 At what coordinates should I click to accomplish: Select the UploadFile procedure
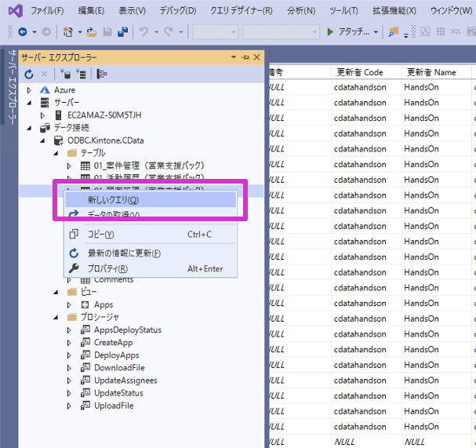pyautogui.click(x=114, y=406)
